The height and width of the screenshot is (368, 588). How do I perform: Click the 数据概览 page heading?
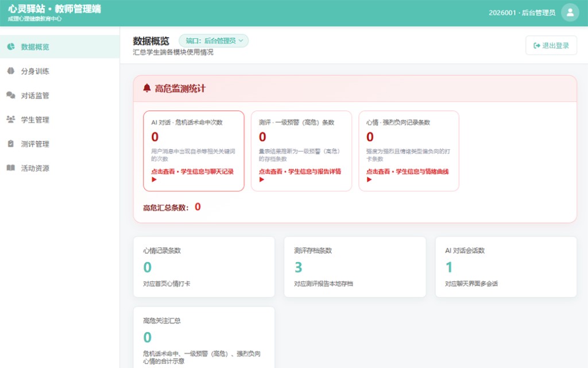tap(151, 41)
